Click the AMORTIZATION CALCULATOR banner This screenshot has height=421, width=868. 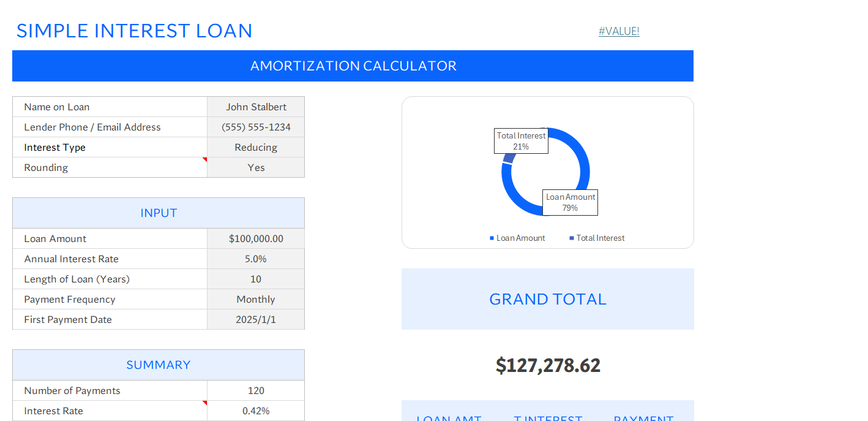coord(353,66)
